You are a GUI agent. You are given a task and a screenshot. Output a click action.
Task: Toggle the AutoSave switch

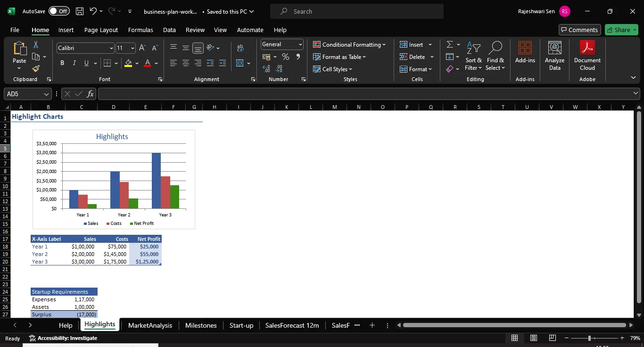click(x=59, y=11)
